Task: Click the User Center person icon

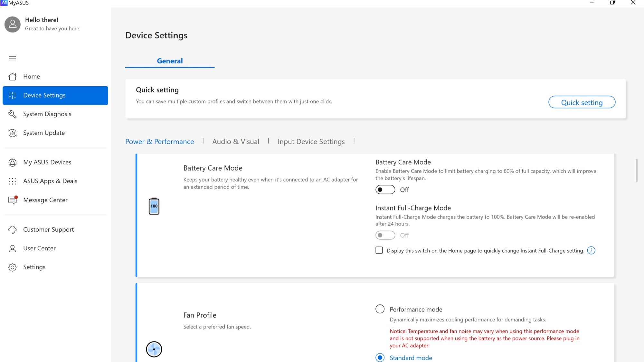Action: tap(13, 248)
